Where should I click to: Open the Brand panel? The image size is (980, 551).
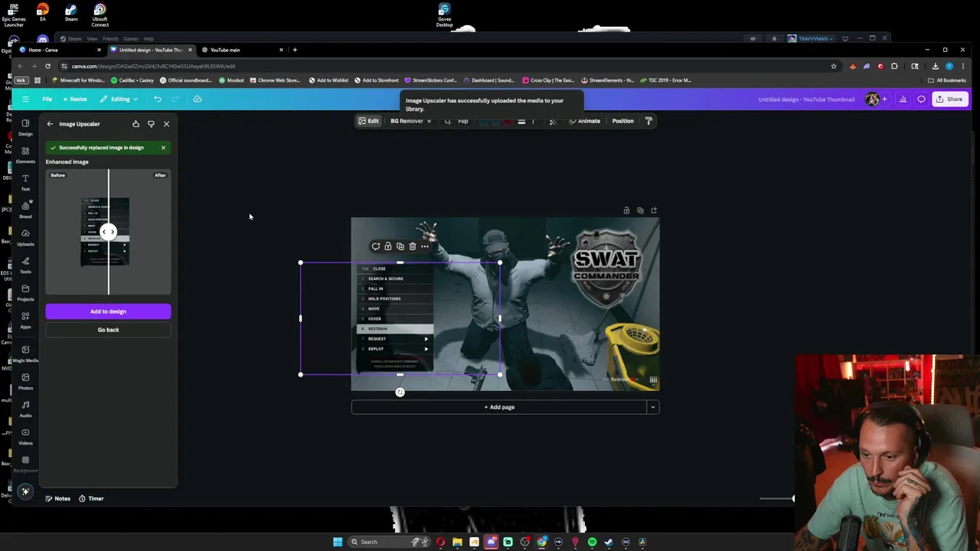[25, 210]
